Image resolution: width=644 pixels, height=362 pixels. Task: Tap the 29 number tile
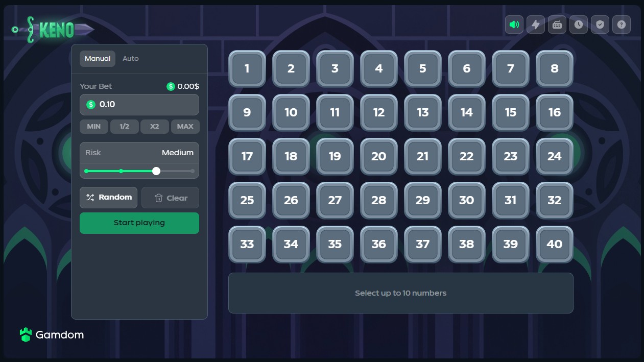coord(423,201)
